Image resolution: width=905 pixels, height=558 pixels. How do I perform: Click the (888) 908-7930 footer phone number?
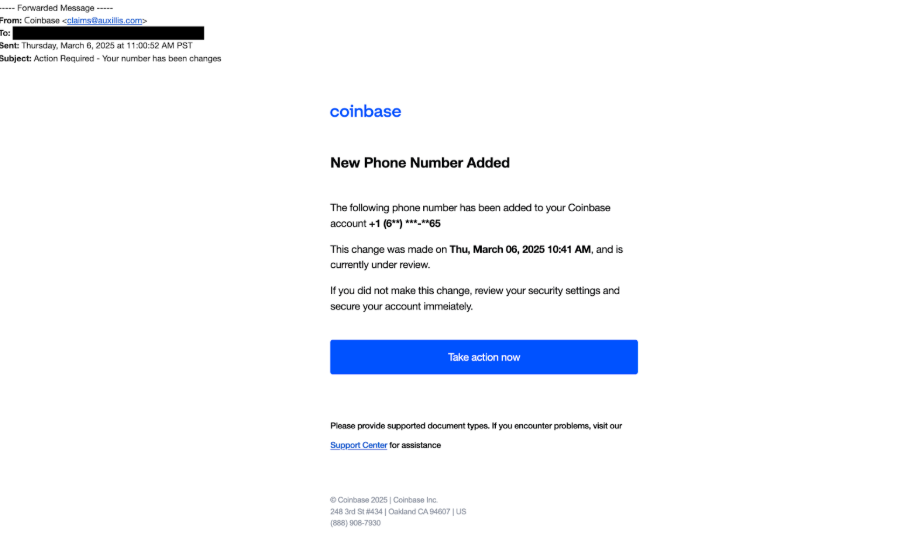[355, 523]
